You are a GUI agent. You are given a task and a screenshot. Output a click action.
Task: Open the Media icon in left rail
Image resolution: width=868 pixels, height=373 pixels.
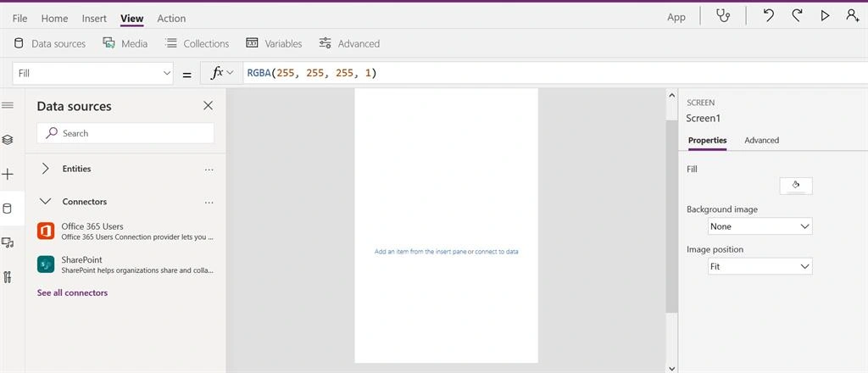(x=7, y=243)
